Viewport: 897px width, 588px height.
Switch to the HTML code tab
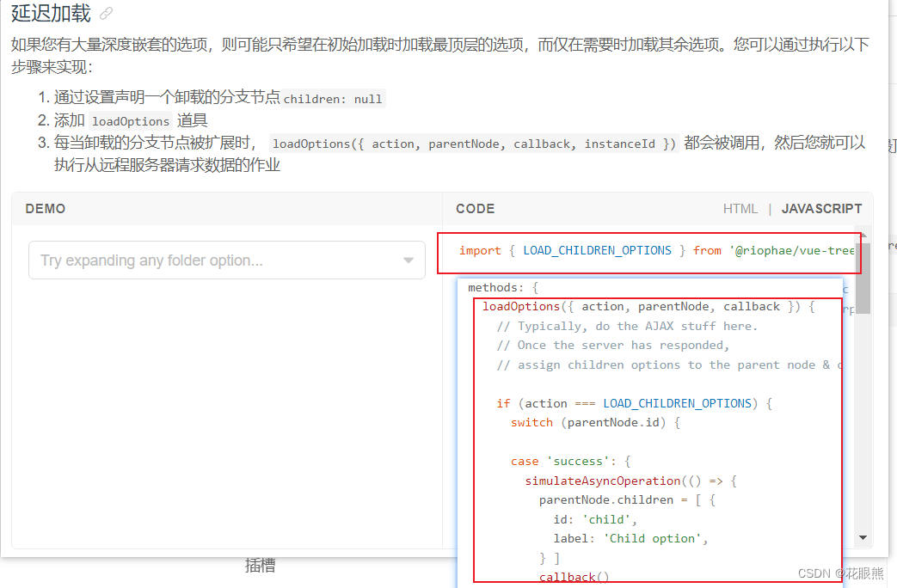click(x=740, y=209)
